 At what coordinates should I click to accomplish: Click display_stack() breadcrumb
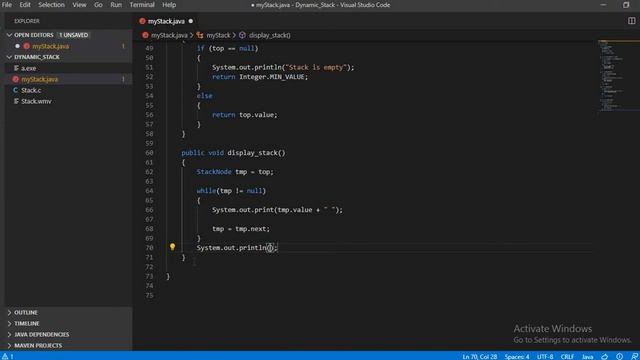tap(270, 36)
